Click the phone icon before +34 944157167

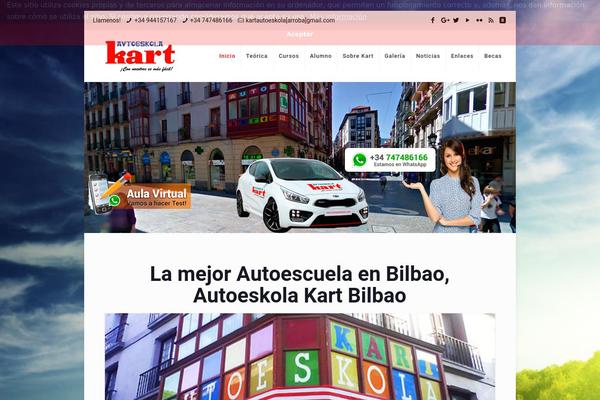129,20
